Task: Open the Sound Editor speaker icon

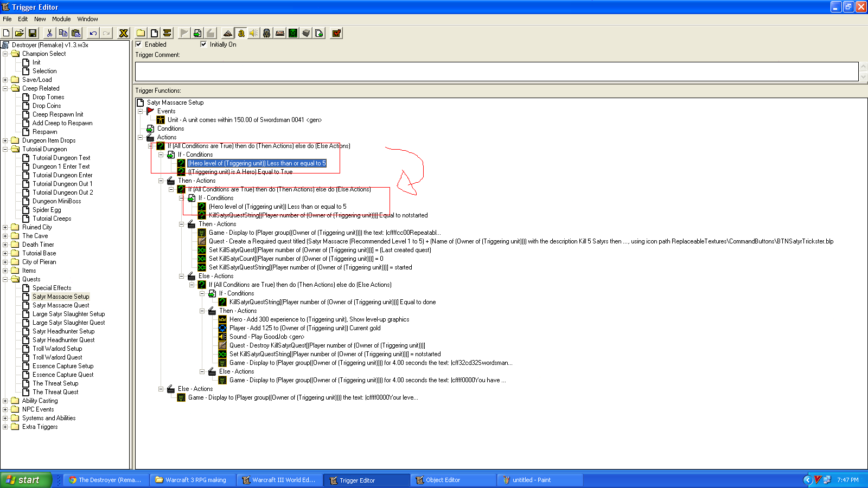Action: [253, 33]
